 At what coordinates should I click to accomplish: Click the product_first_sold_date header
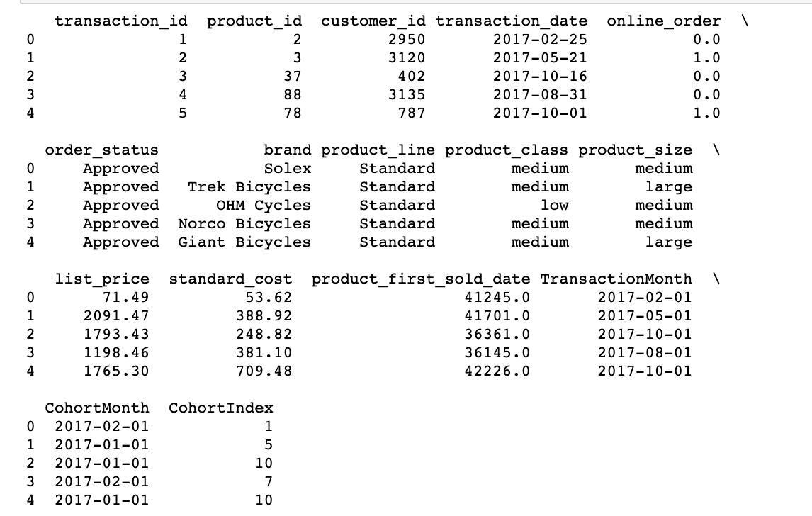(420, 279)
